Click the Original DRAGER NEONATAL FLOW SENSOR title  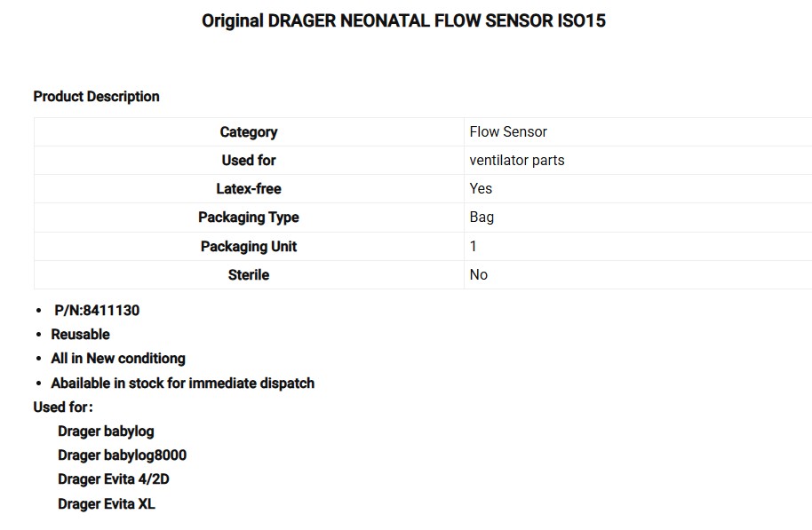pyautogui.click(x=403, y=20)
